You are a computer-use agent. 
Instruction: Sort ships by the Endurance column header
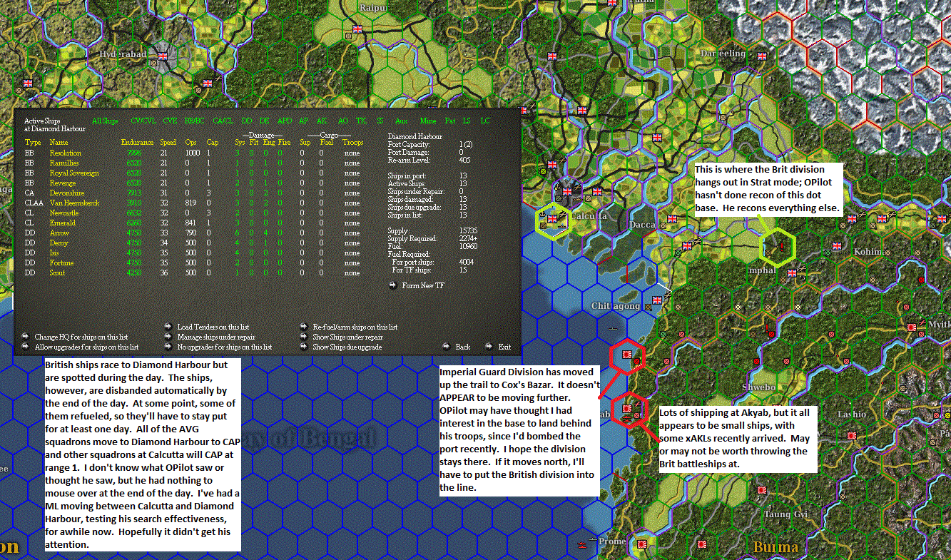tap(136, 143)
